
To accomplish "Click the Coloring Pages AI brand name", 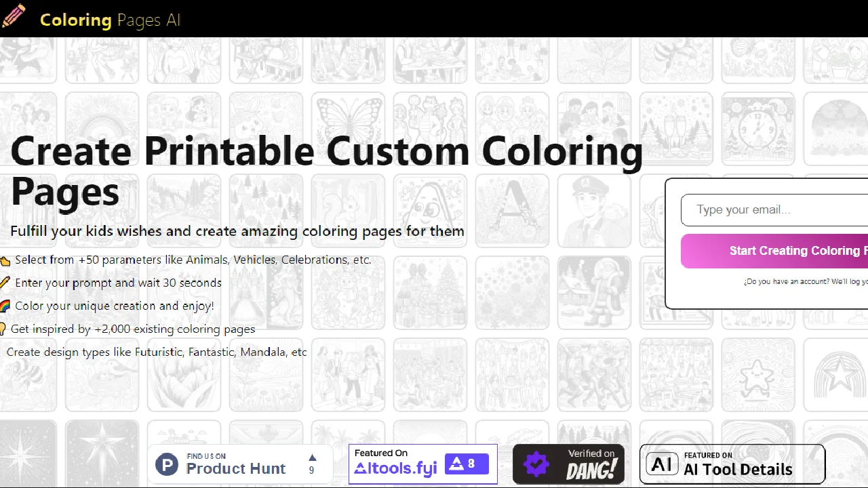I will pyautogui.click(x=110, y=20).
